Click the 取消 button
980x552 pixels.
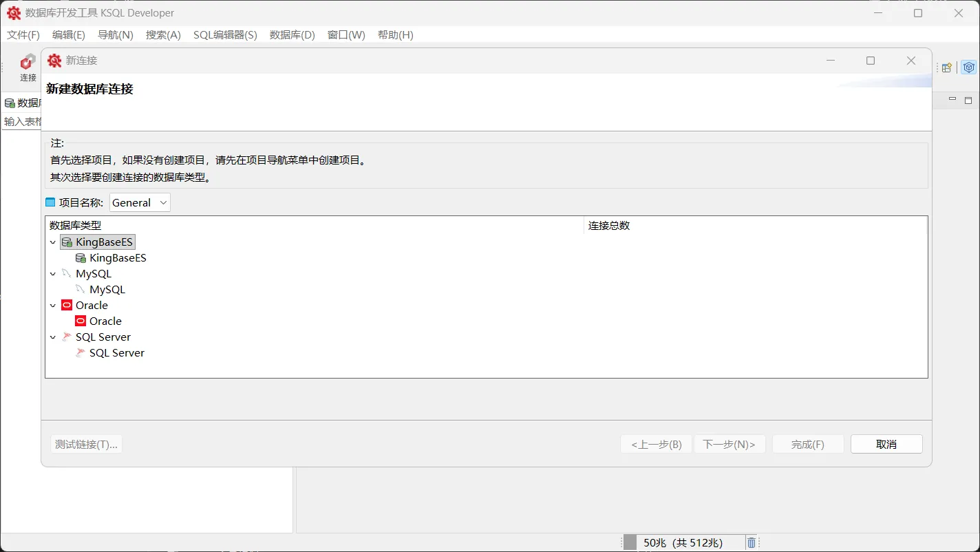[886, 443]
